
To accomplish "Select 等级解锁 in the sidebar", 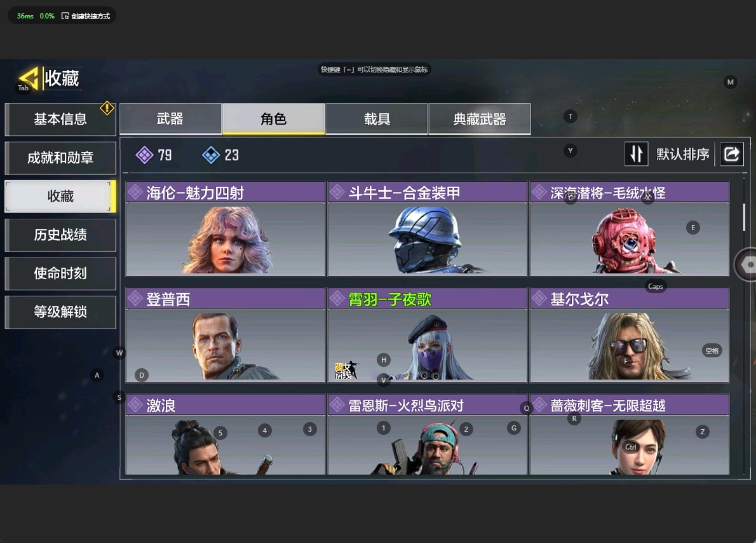I will click(60, 312).
